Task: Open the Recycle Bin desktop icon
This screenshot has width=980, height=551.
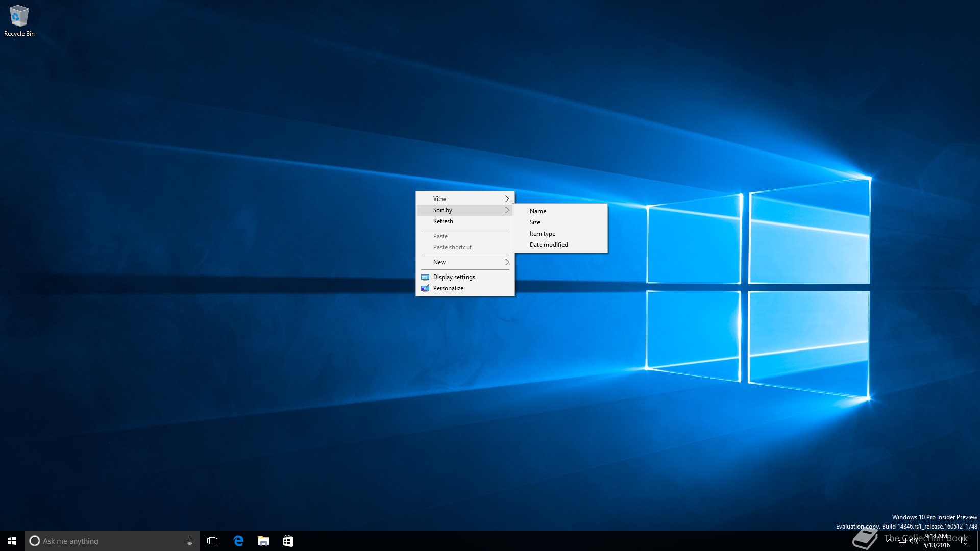Action: (19, 21)
